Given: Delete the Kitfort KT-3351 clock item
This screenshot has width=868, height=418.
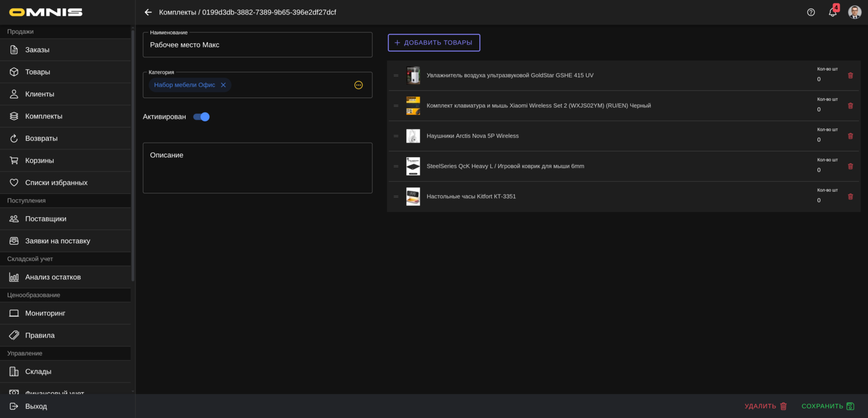Looking at the screenshot, I should tap(851, 196).
